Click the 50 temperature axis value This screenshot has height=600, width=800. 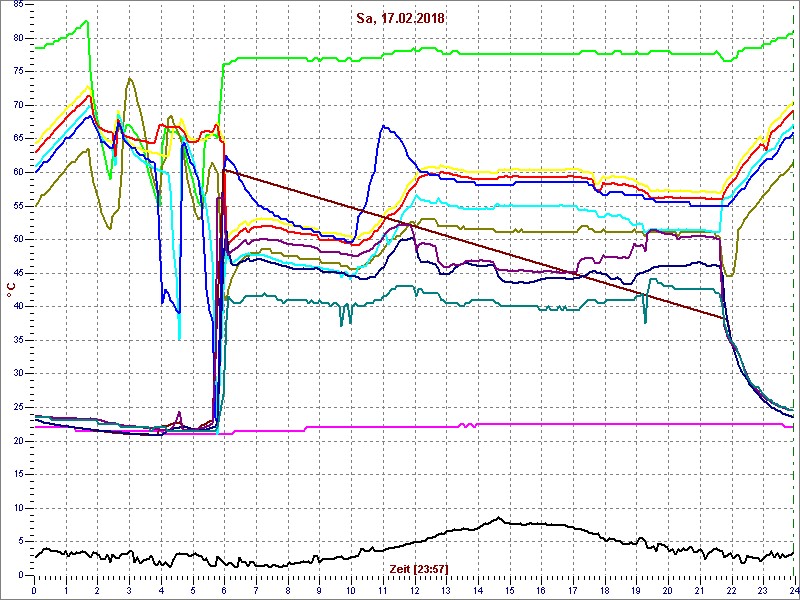tap(18, 240)
